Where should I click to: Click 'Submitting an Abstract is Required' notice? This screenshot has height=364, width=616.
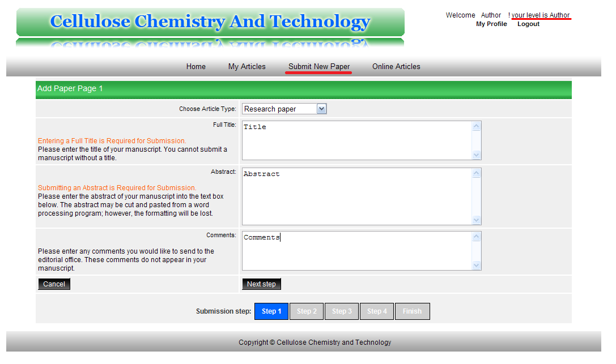117,188
